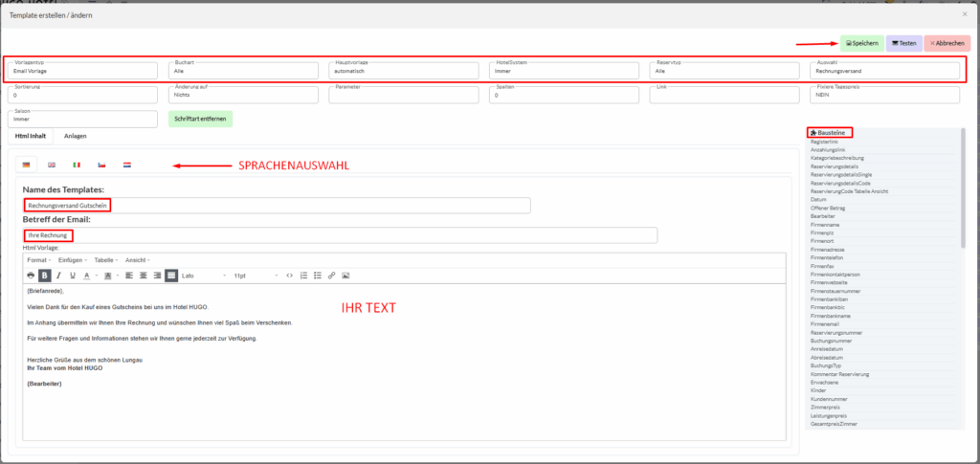Toggle italic formatting in the editor

coord(58,276)
